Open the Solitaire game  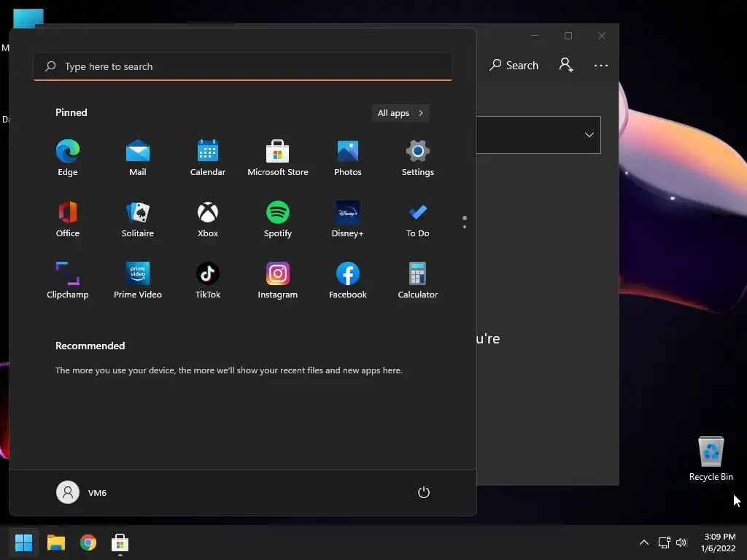coord(138,219)
